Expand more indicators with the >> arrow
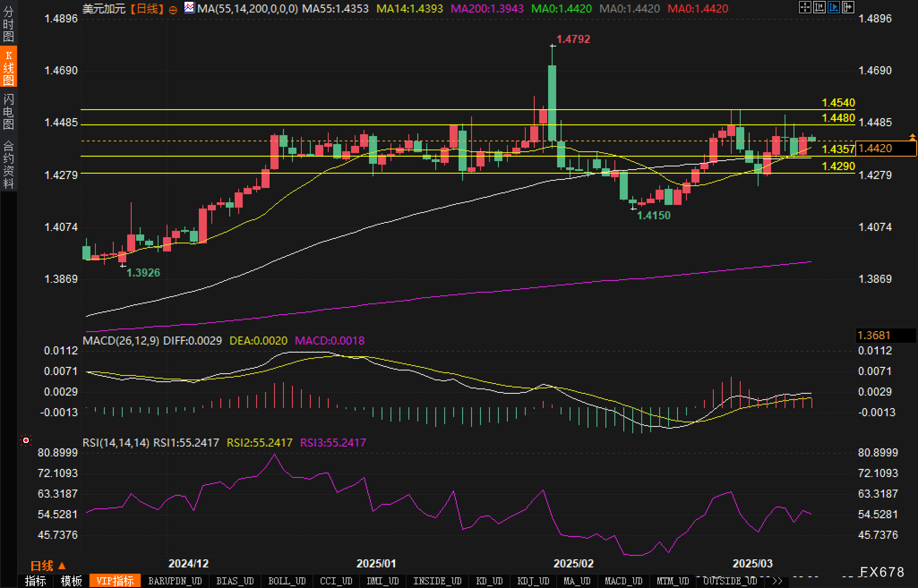Viewport: 918px width, 588px height. point(777,581)
